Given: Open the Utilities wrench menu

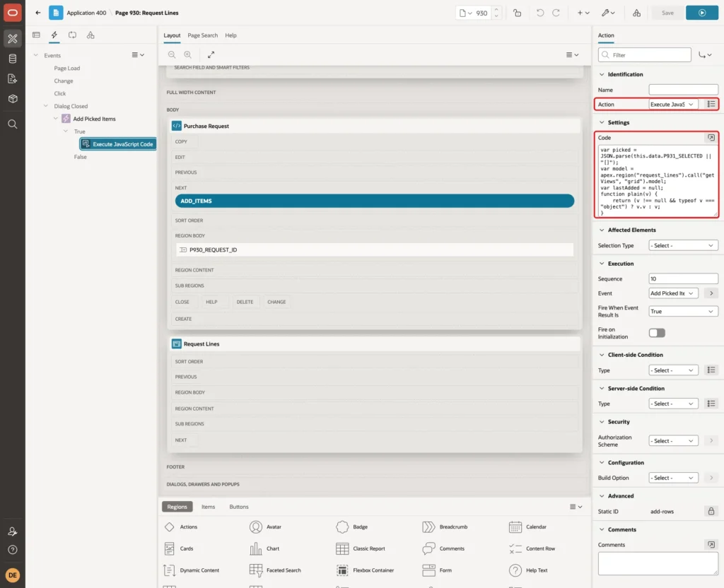Looking at the screenshot, I should point(608,13).
